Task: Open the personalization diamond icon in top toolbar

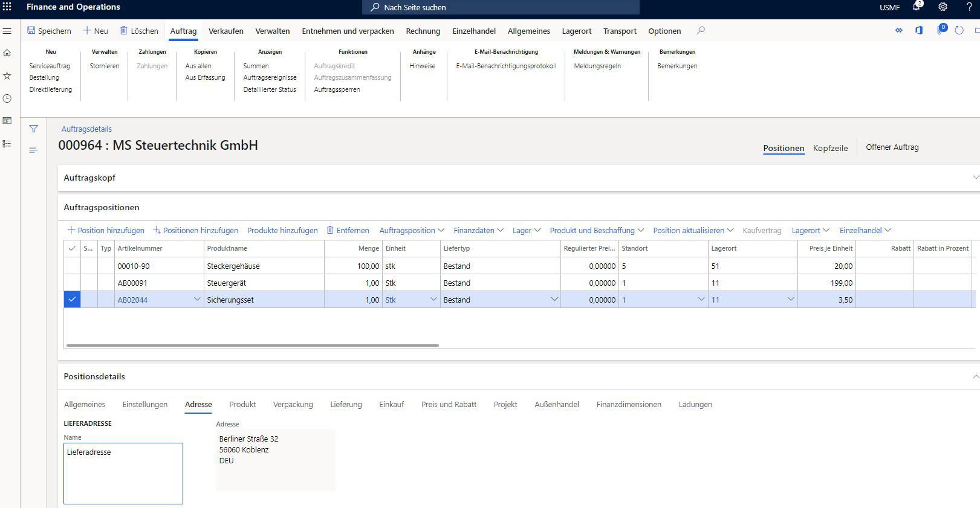Action: (x=899, y=30)
